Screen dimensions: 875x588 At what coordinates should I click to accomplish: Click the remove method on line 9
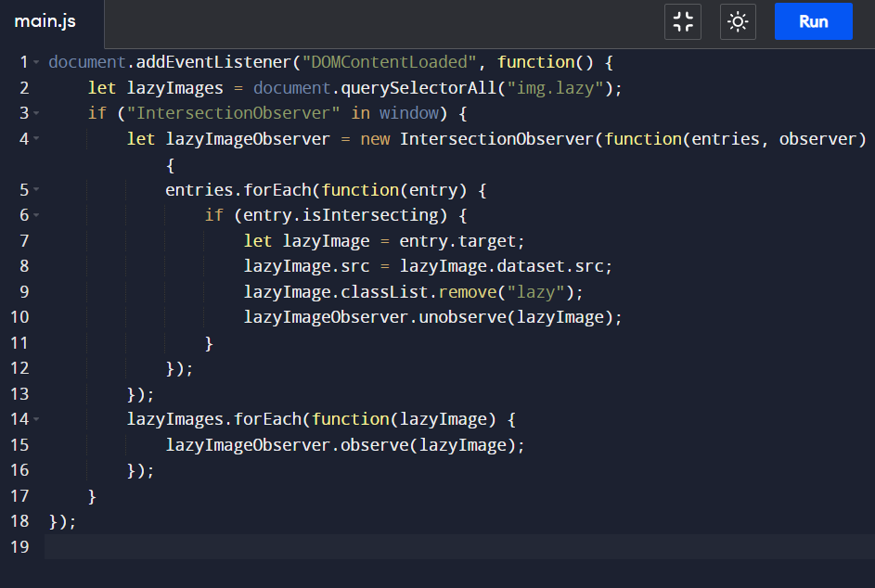pyautogui.click(x=468, y=292)
